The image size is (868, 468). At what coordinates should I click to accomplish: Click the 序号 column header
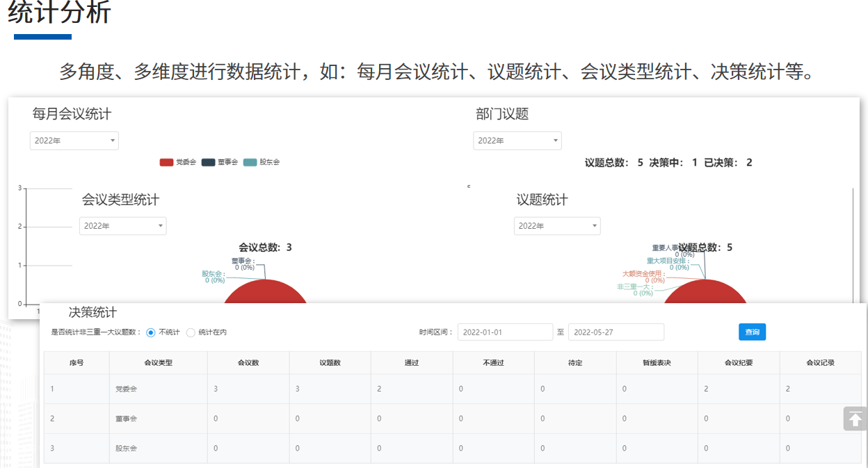coord(77,363)
